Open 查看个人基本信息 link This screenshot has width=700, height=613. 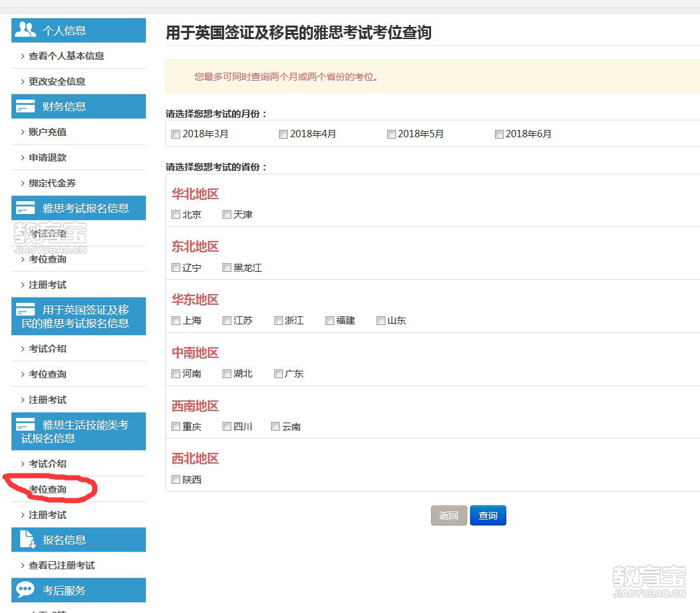point(67,56)
